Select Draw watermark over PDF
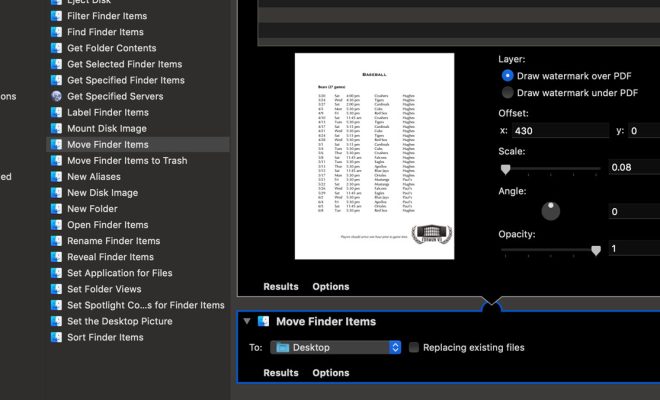This screenshot has height=400, width=660. [508, 76]
